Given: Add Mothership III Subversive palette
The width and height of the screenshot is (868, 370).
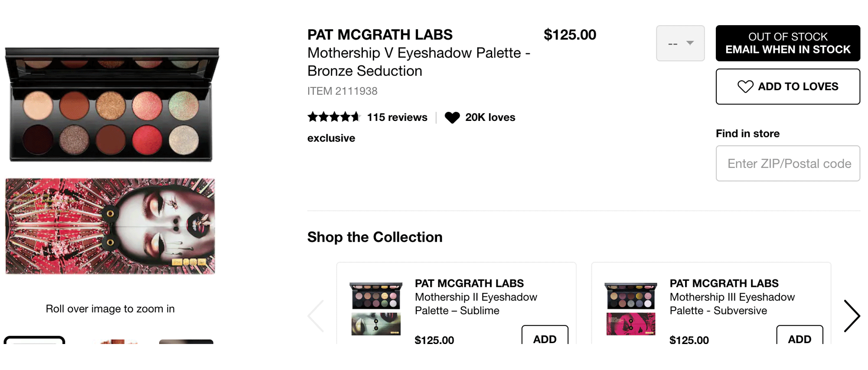Looking at the screenshot, I should (x=799, y=337).
